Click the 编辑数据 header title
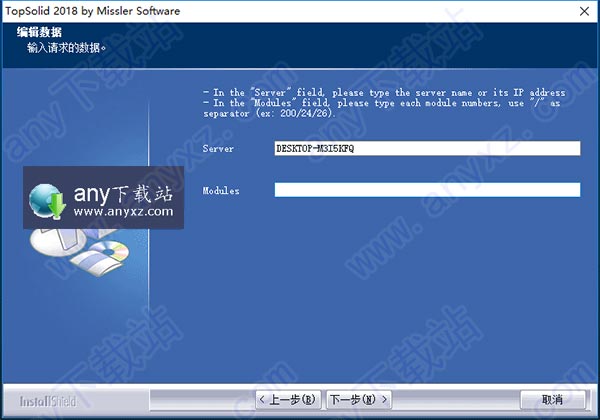This screenshot has width=600, height=420. pyautogui.click(x=39, y=33)
